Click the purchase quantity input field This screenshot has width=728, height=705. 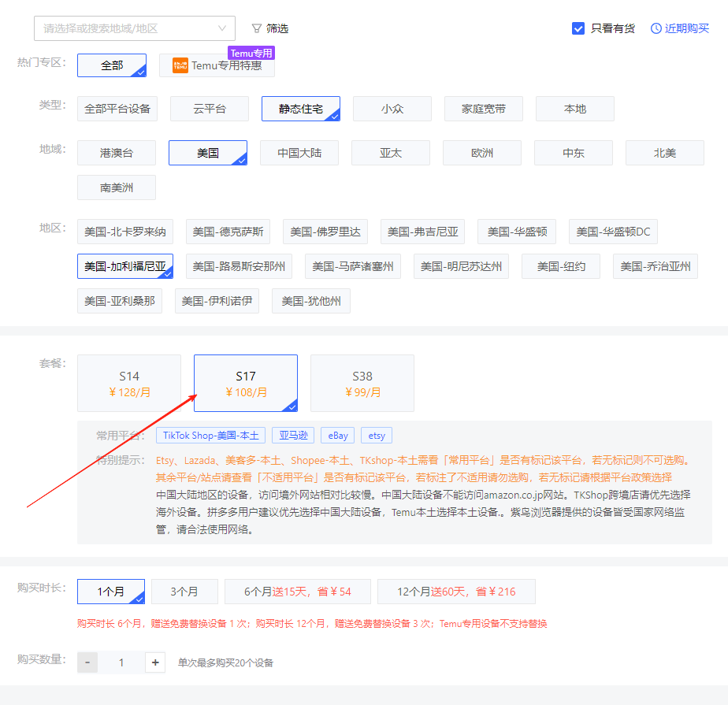121,662
